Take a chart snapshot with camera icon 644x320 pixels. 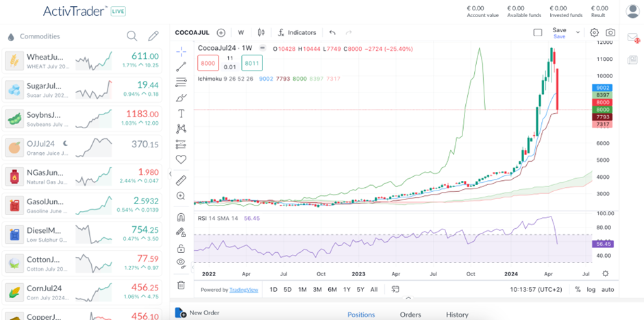click(610, 32)
